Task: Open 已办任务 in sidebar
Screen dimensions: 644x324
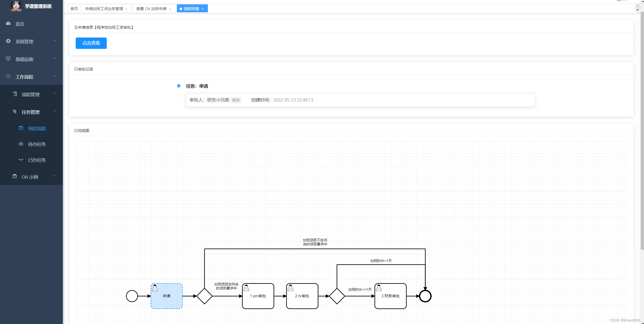Action: (x=37, y=160)
